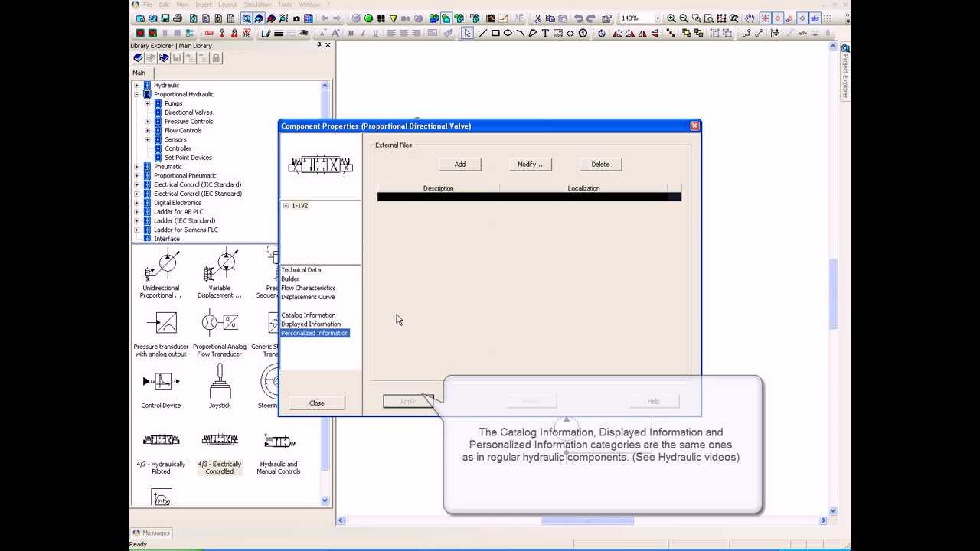This screenshot has height=551, width=980.
Task: Expand the Hydraulic library node
Action: click(137, 86)
